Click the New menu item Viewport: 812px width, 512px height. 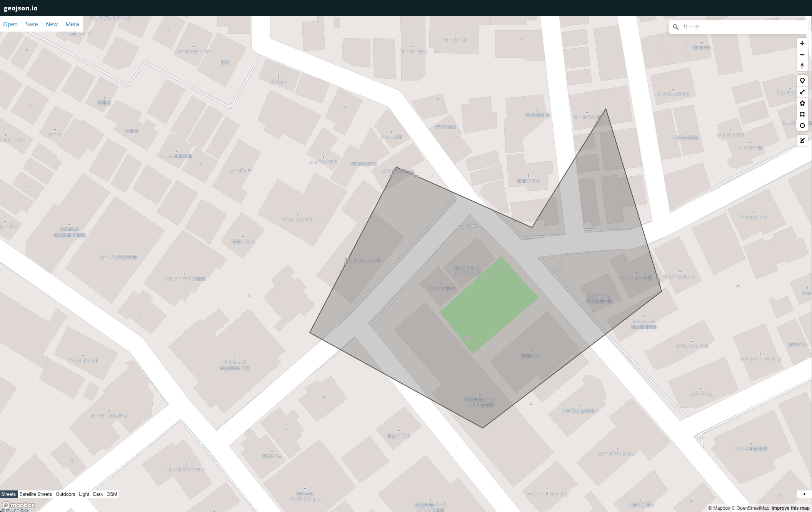[x=52, y=24]
